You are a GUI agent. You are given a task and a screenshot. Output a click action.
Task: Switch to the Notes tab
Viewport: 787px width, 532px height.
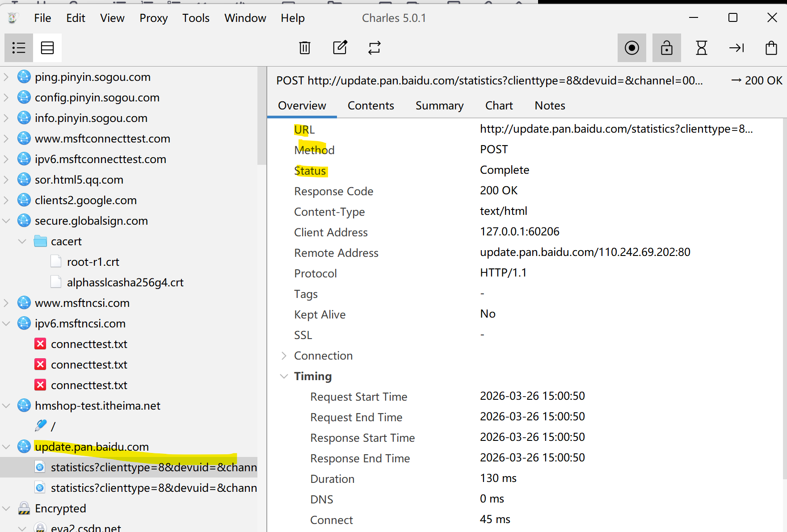(x=550, y=105)
